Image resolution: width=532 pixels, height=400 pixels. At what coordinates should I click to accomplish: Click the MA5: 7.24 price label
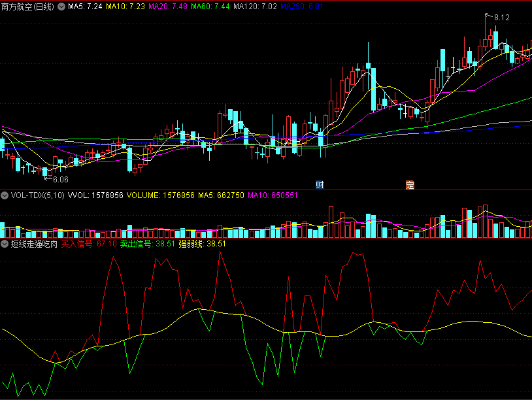85,7
